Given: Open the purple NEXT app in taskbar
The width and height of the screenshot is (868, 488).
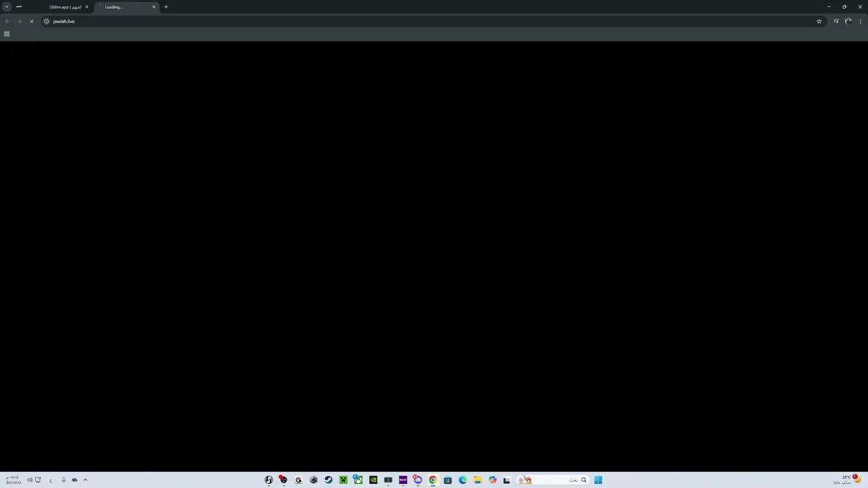Looking at the screenshot, I should point(403,480).
